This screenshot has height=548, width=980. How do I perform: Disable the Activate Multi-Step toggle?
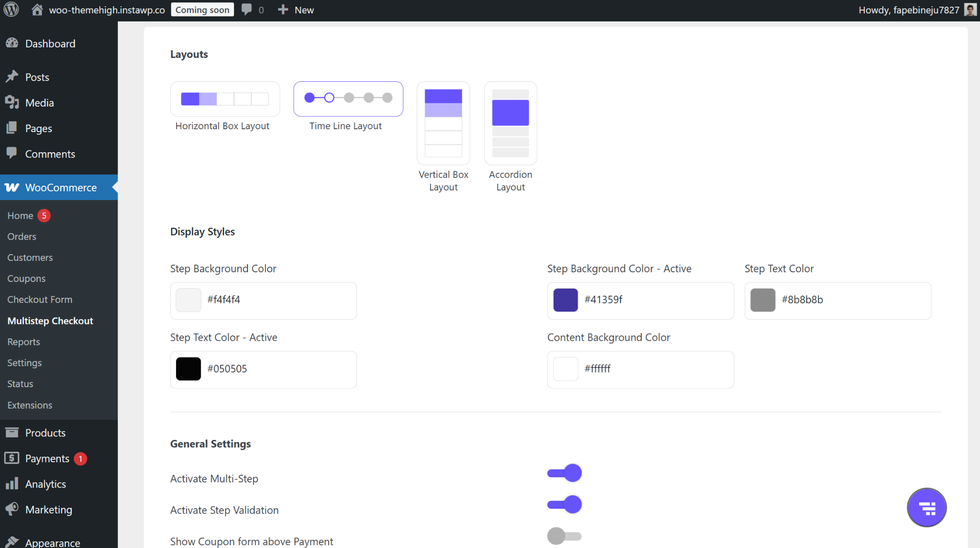pos(564,473)
